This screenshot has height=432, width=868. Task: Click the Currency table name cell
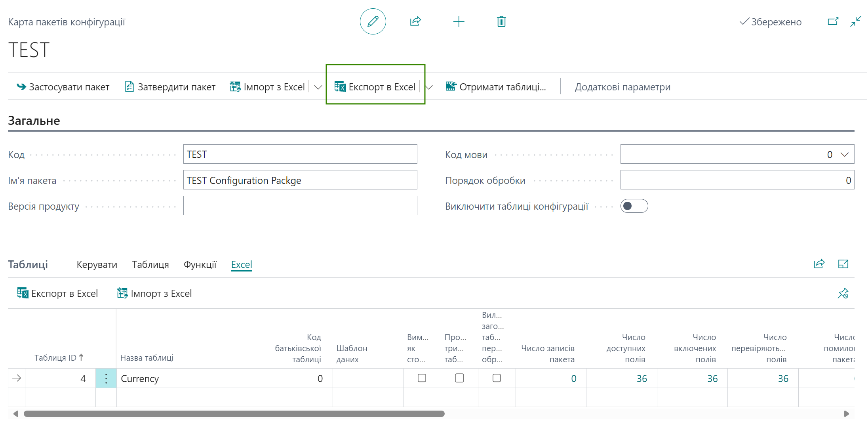point(189,378)
